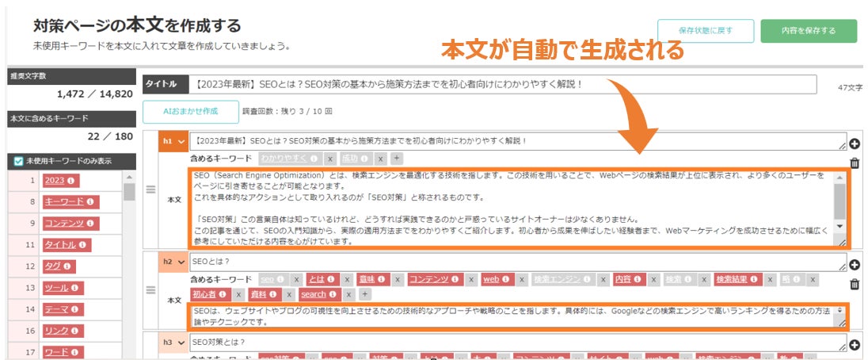Click the ワード keyword link in sidebar
This screenshot has width=868, height=360.
[56, 352]
